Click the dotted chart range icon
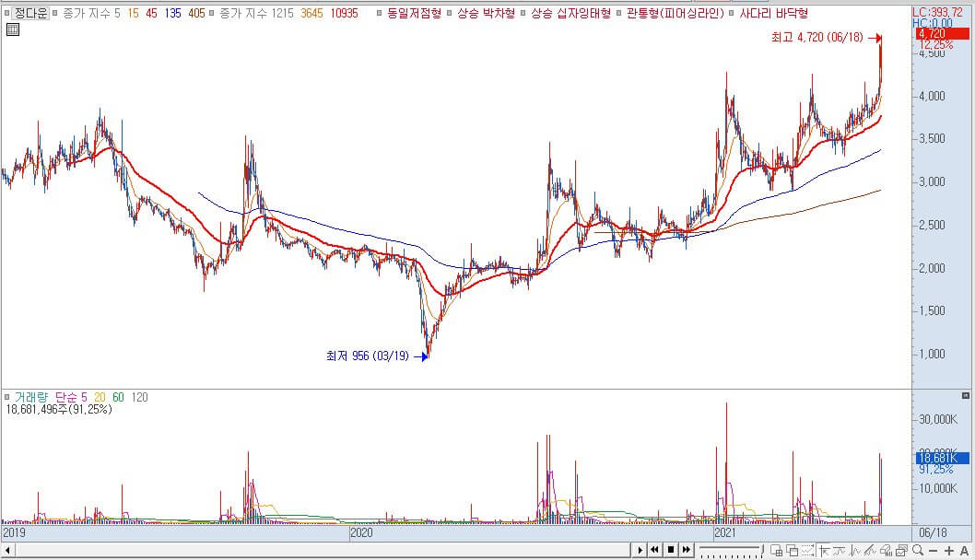The width and height of the screenshot is (975, 560). (x=807, y=550)
